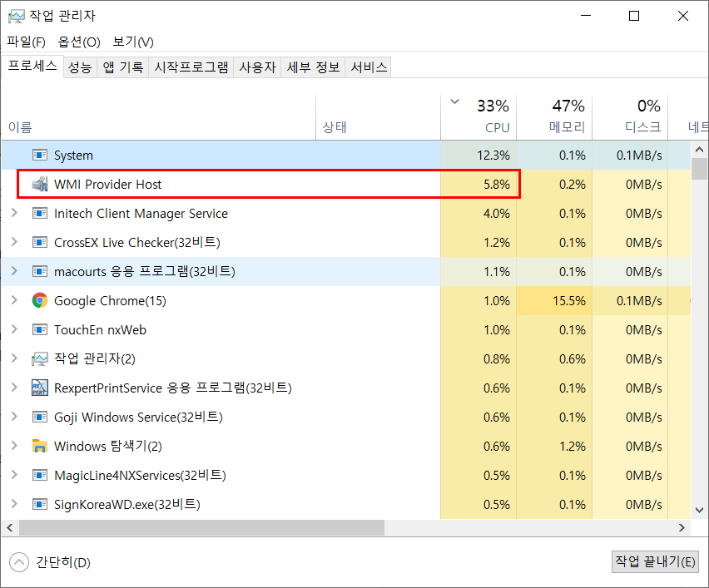Click Chrome's 15.5% memory value
The height and width of the screenshot is (588, 709).
(569, 301)
